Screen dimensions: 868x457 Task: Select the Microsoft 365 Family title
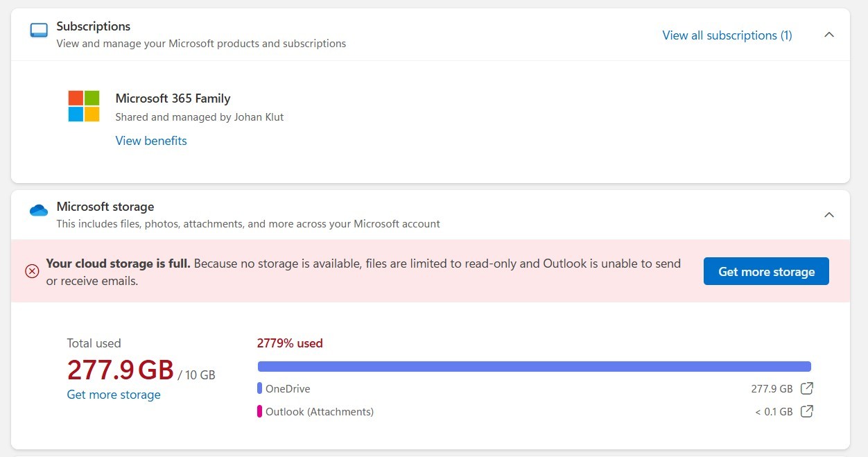click(x=173, y=98)
